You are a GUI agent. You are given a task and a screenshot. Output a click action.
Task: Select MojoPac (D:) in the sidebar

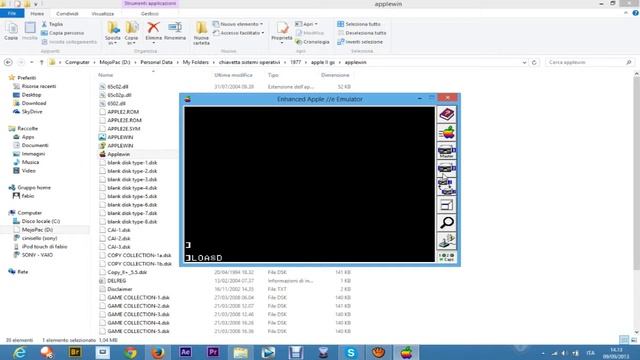click(37, 230)
